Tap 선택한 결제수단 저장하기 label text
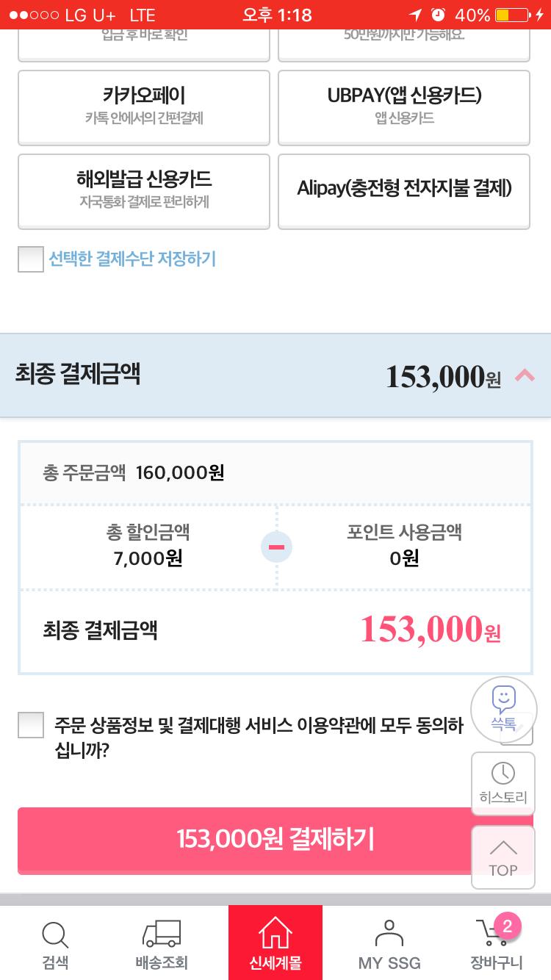This screenshot has height=980, width=551. click(x=132, y=259)
